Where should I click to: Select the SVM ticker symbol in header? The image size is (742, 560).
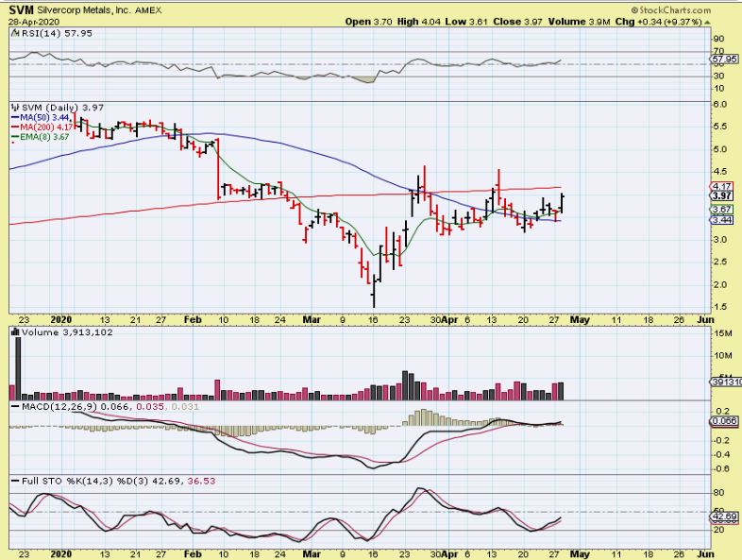click(21, 10)
